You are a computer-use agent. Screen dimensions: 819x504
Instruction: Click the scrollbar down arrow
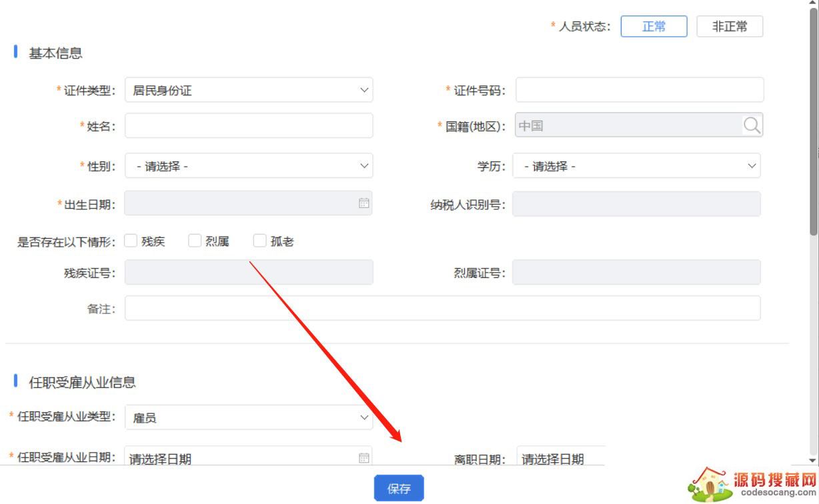point(813,460)
